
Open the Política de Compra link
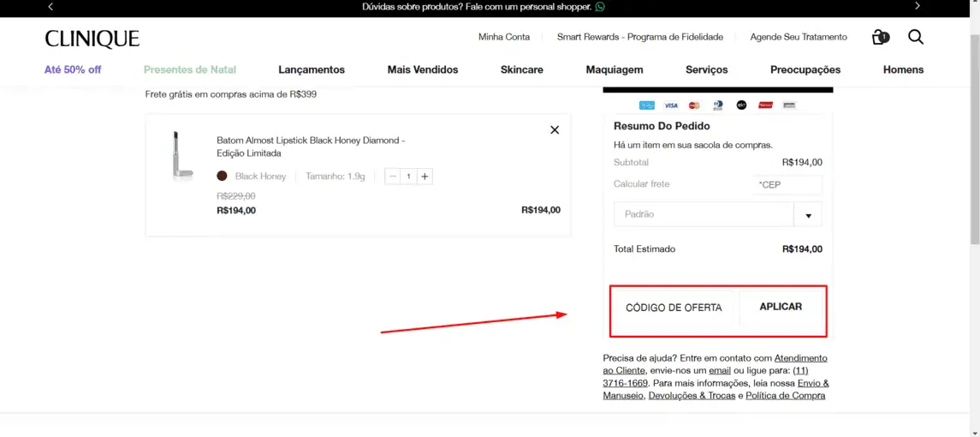coord(786,396)
